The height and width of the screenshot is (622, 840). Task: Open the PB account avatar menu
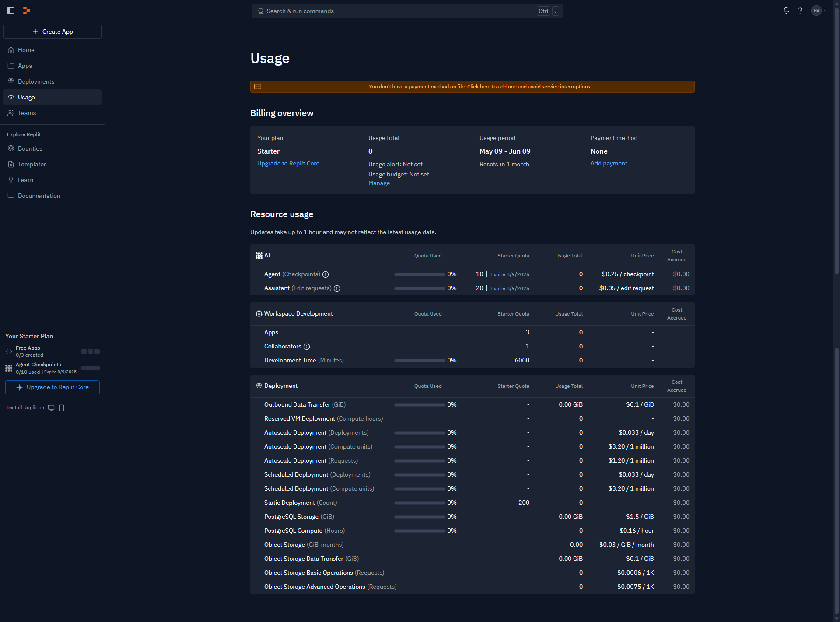(819, 11)
